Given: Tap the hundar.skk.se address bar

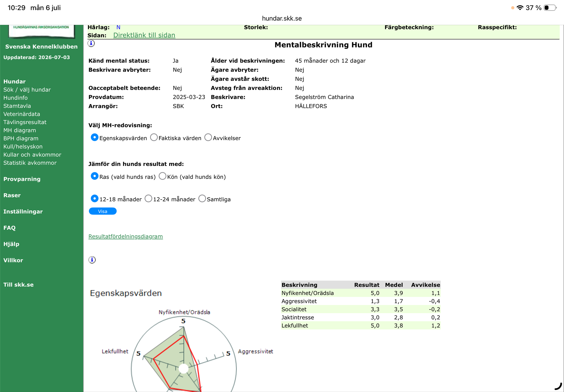Looking at the screenshot, I should pyautogui.click(x=282, y=18).
